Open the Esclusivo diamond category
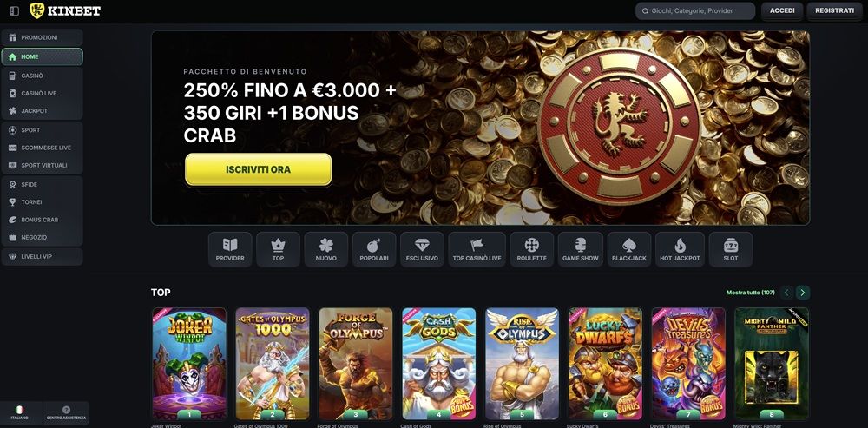868x428 pixels. click(422, 249)
